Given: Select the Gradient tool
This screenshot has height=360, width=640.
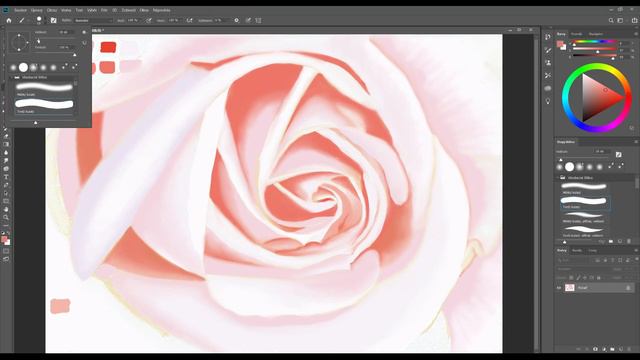Looking at the screenshot, I should (x=6, y=144).
